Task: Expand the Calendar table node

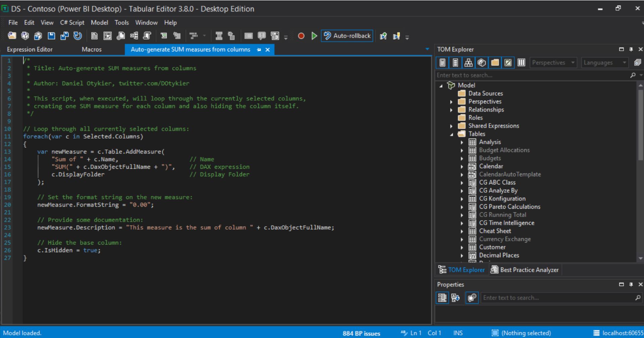Action: click(x=462, y=166)
